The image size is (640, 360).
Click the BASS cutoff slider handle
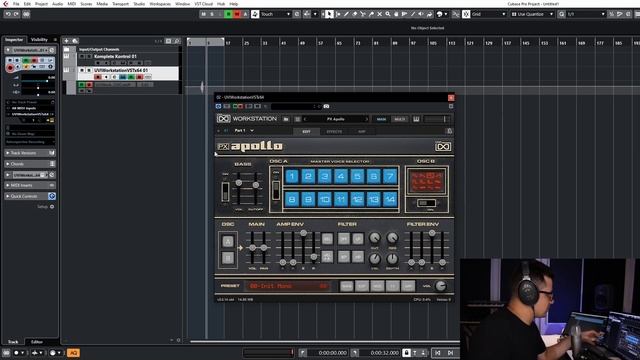[256, 185]
